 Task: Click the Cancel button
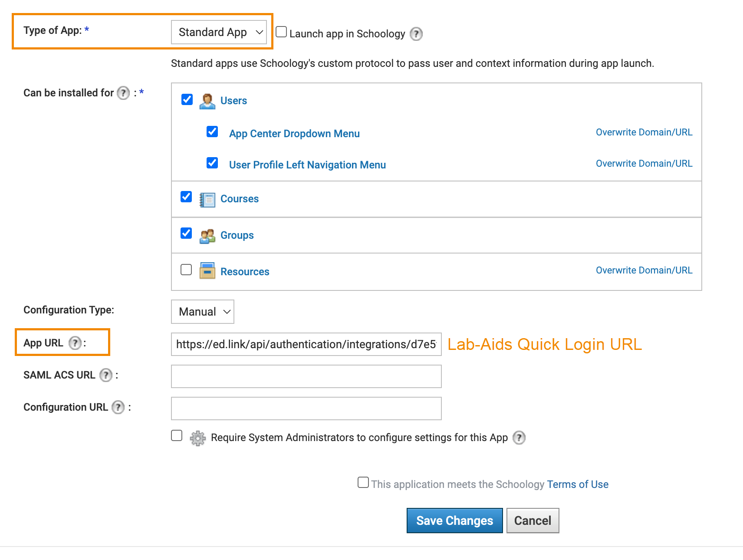tap(533, 520)
